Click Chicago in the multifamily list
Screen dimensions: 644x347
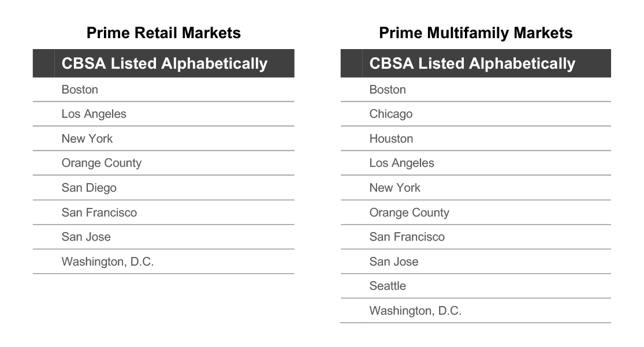(x=390, y=114)
